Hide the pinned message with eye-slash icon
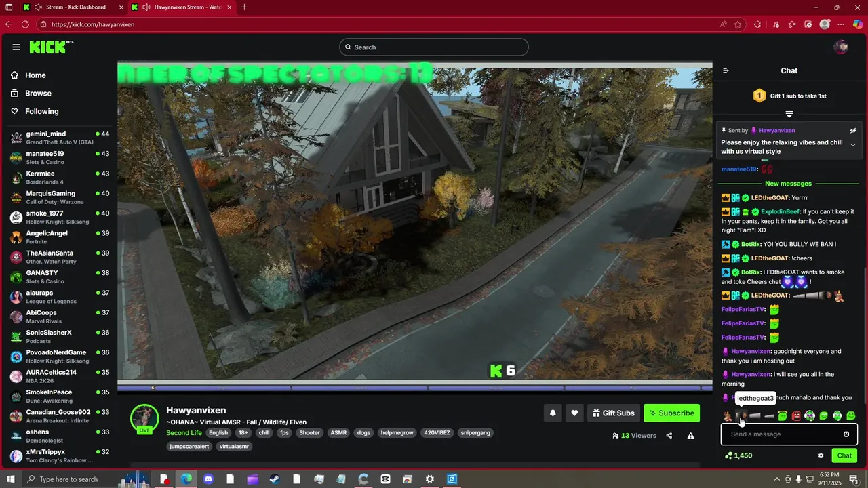The height and width of the screenshot is (488, 868). (x=853, y=131)
